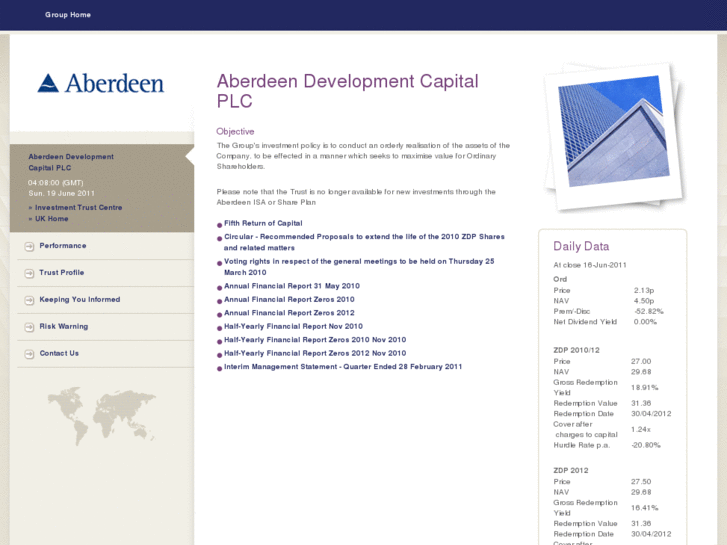The height and width of the screenshot is (545, 727).
Task: Click arrow icon beside Contact Us
Action: (x=29, y=354)
